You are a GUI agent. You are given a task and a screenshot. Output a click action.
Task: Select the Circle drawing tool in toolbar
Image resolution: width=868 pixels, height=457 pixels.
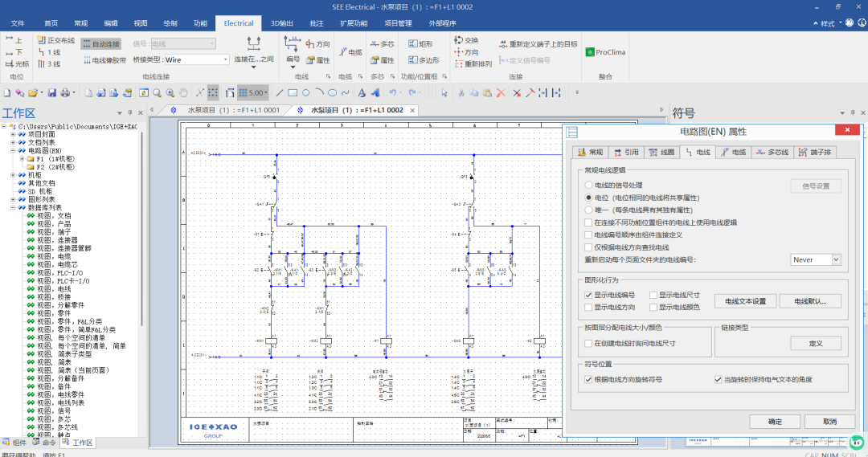click(x=305, y=93)
